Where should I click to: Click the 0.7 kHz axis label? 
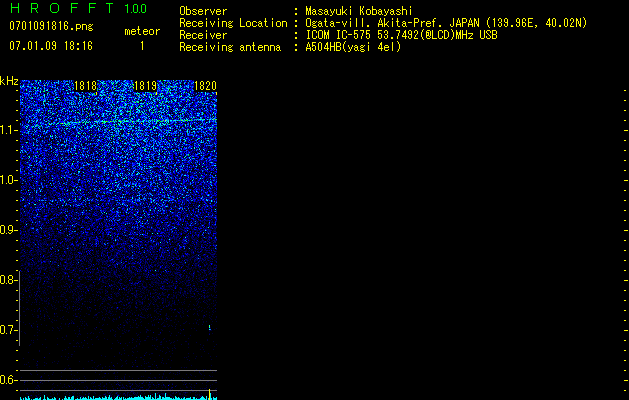[x=9, y=330]
